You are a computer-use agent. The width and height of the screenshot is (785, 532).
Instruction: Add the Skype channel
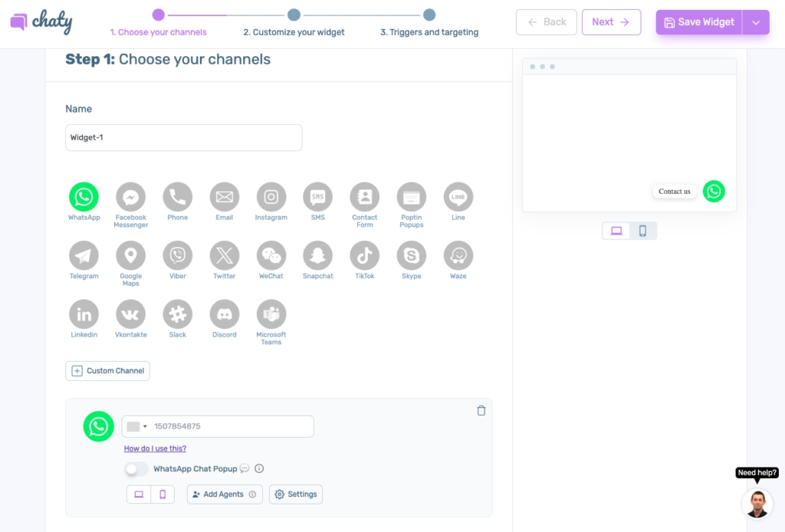point(412,255)
